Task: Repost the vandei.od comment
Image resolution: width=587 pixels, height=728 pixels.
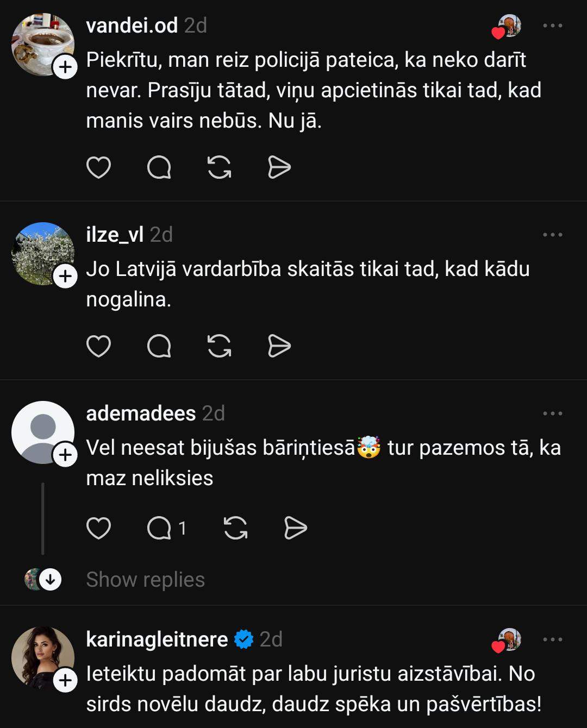Action: click(x=220, y=167)
